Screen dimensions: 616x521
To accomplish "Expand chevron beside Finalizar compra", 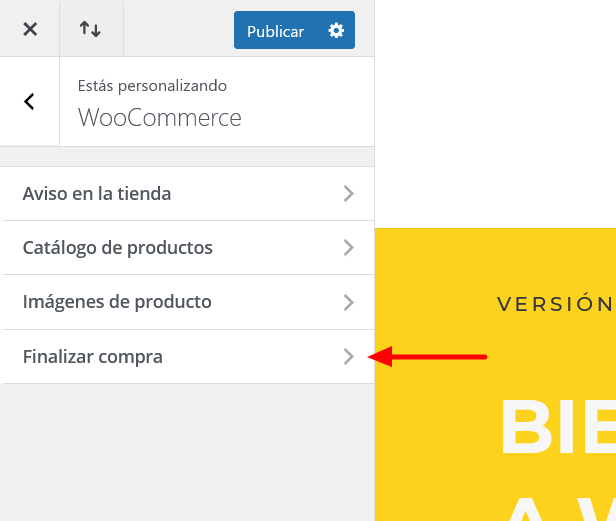I will (x=348, y=357).
